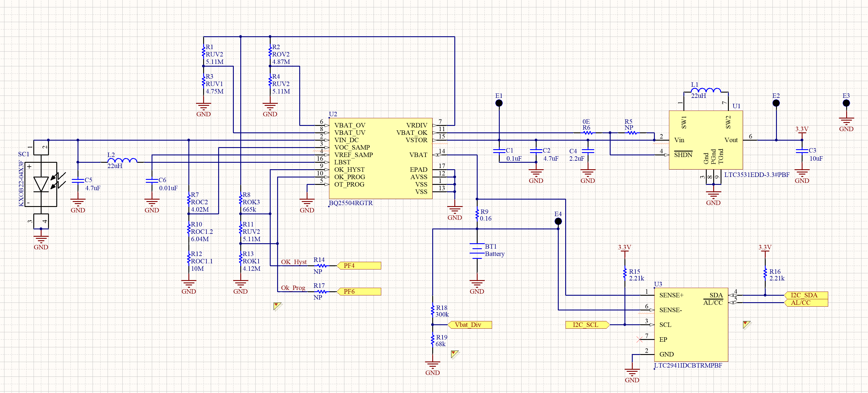The image size is (868, 393).
Task: Click resistor R6 0E symbol
Action: 588,133
